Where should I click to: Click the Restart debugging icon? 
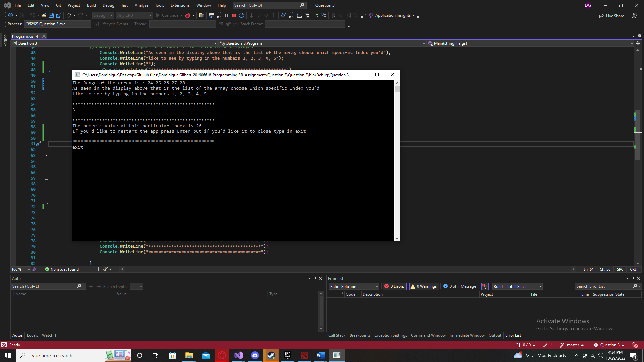(241, 15)
